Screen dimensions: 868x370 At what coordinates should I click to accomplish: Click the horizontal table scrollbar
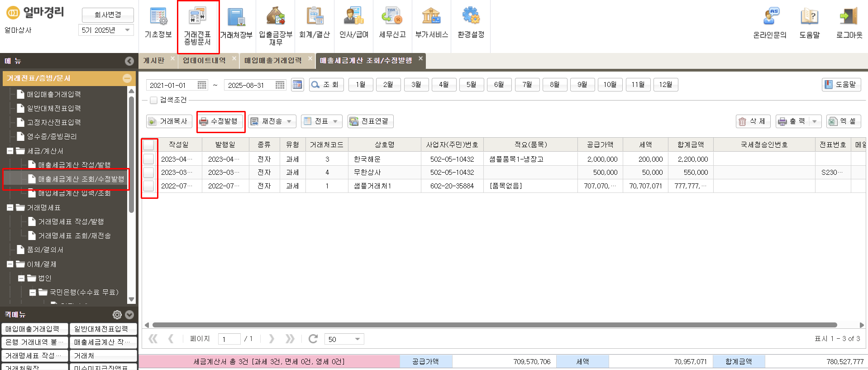[495, 325]
